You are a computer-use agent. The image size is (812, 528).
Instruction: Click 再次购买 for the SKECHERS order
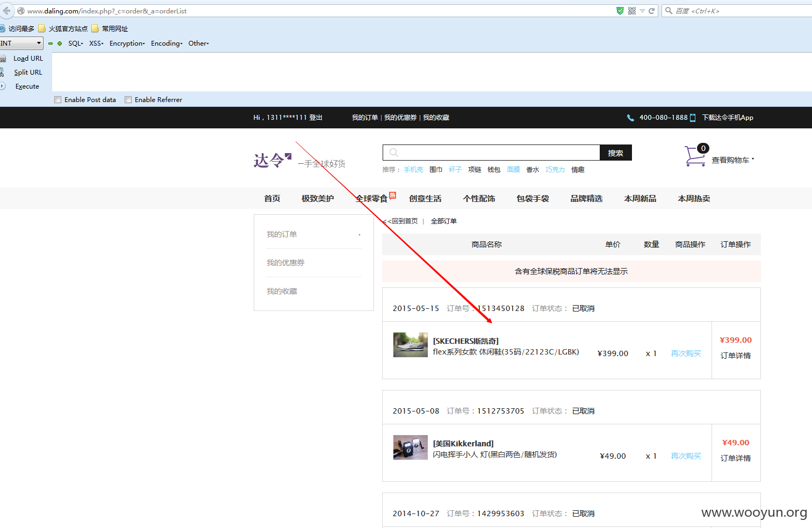(x=686, y=353)
